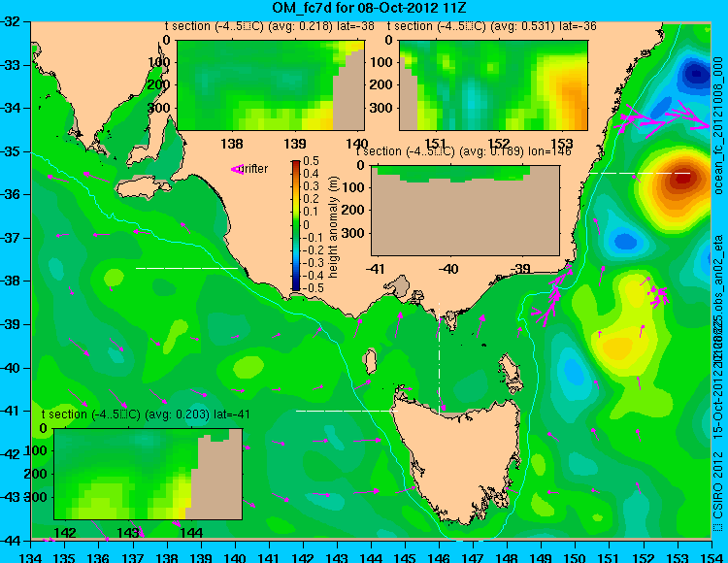Click the 146 longitude label on the bottom axis

pyautogui.click(x=439, y=557)
